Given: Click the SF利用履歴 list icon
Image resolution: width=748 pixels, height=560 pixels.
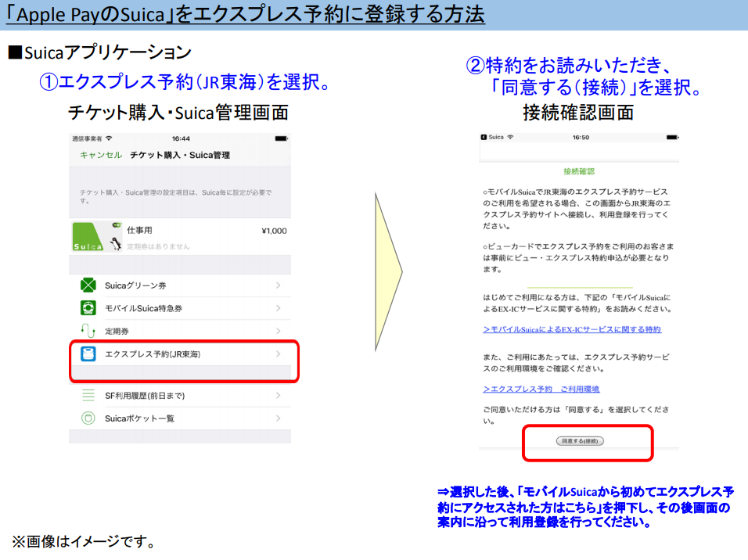Looking at the screenshot, I should tap(88, 396).
